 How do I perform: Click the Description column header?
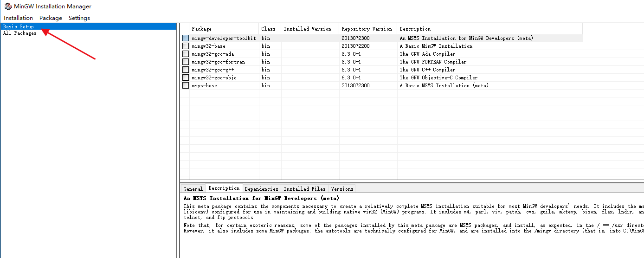coord(489,29)
